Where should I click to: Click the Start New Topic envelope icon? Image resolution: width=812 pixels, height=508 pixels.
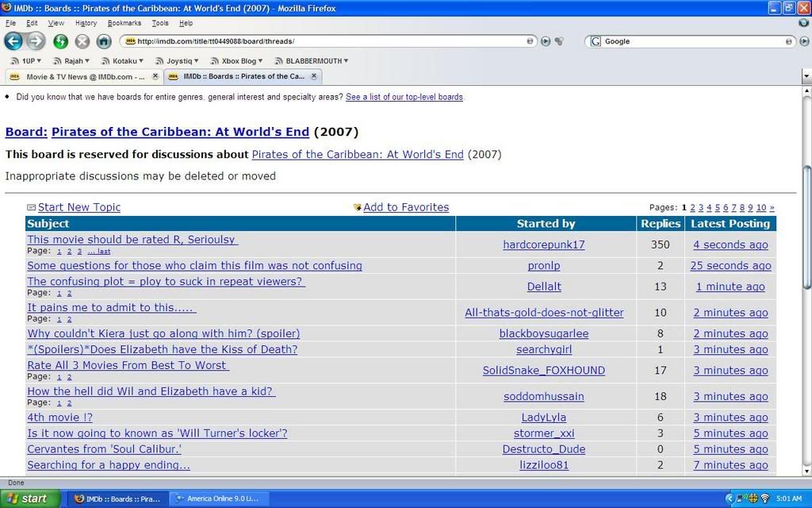31,207
